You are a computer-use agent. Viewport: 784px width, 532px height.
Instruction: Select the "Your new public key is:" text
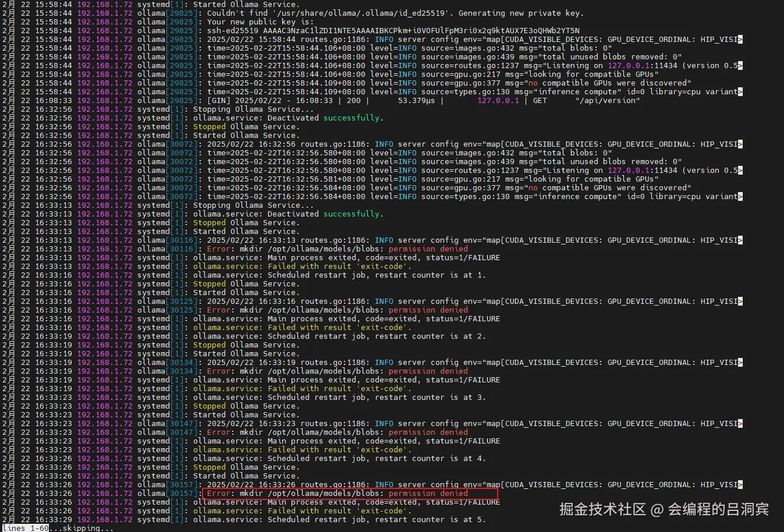260,22
